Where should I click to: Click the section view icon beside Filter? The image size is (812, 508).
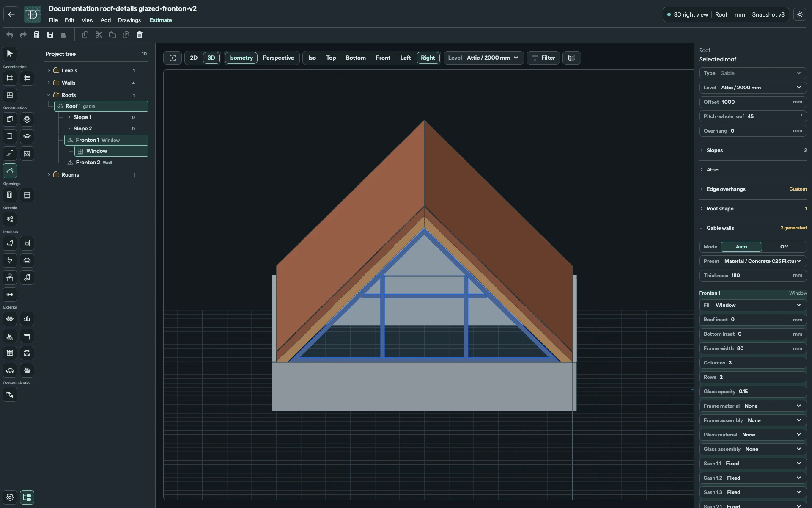click(x=571, y=58)
